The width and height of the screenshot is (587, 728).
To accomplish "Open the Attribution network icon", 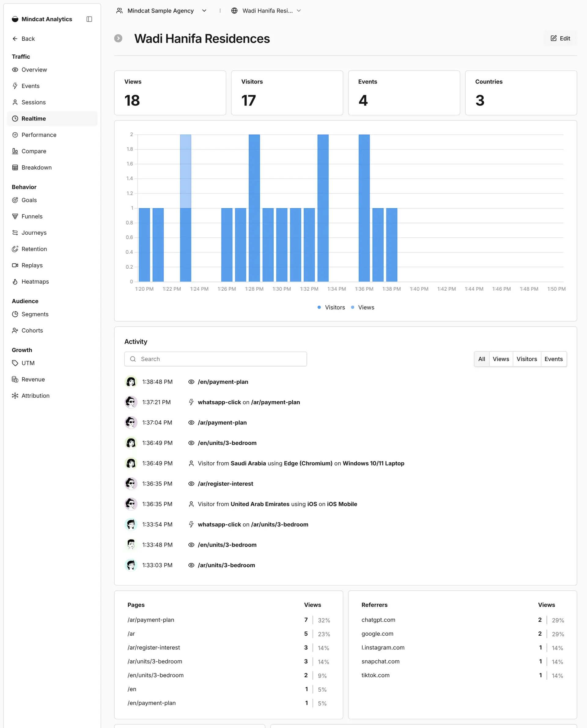I will [15, 395].
